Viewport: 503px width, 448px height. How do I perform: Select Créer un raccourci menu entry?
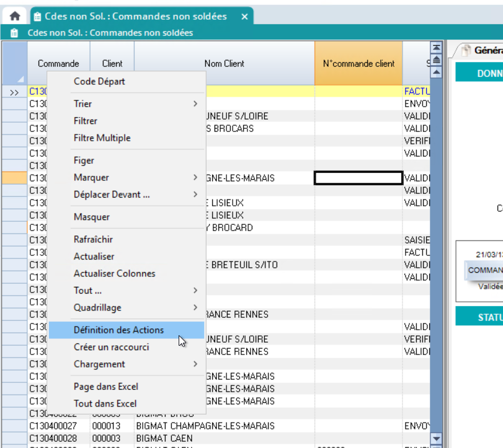click(x=112, y=347)
